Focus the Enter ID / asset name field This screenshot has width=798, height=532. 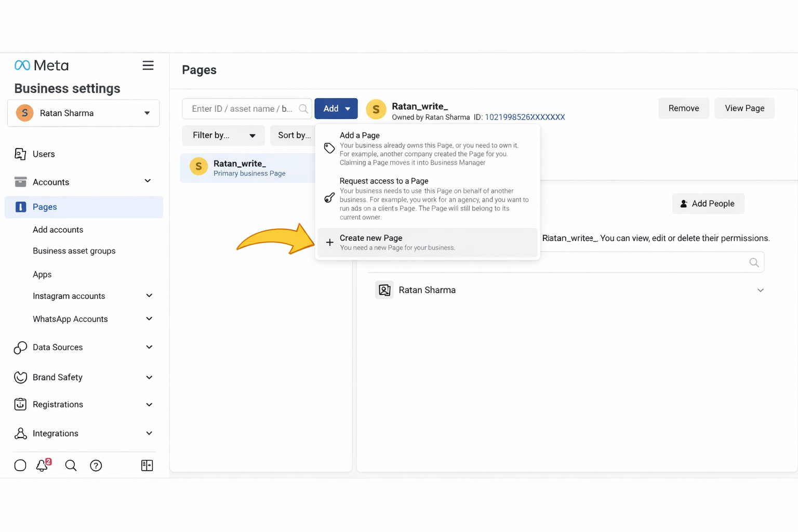point(247,109)
